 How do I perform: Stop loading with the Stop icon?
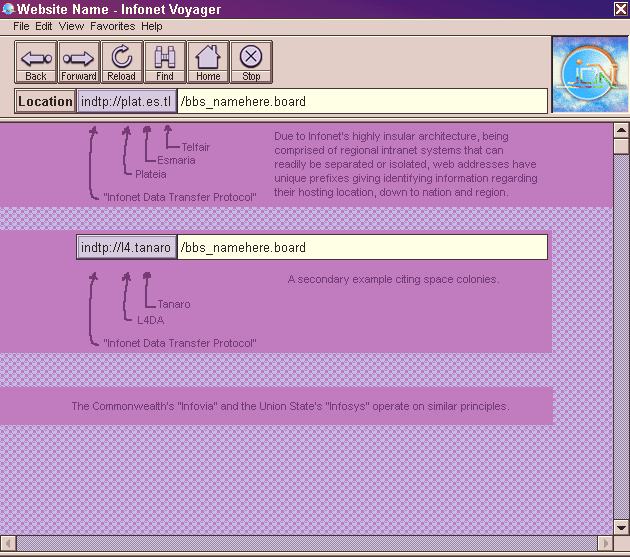(x=251, y=62)
